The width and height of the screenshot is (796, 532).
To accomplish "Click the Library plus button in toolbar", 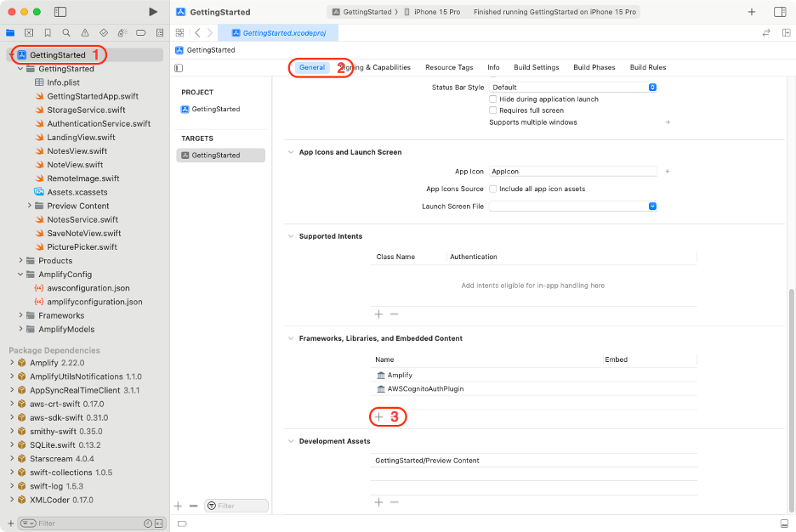I will click(x=752, y=12).
